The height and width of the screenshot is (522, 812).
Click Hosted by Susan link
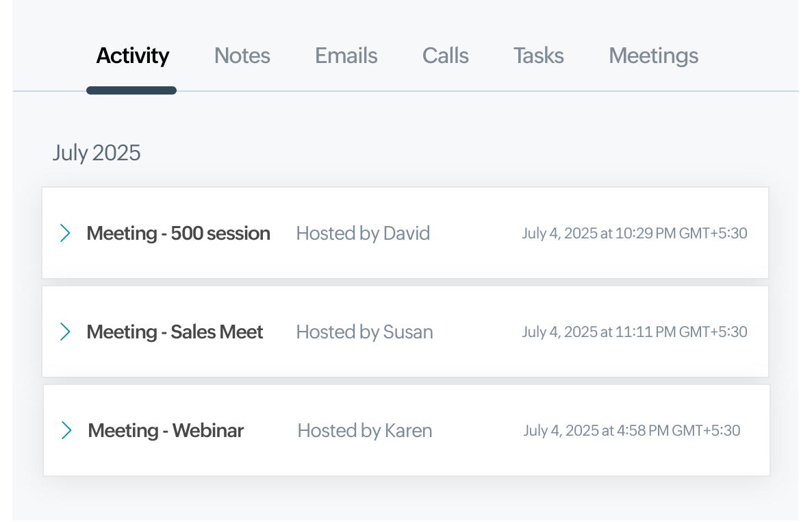click(x=364, y=332)
